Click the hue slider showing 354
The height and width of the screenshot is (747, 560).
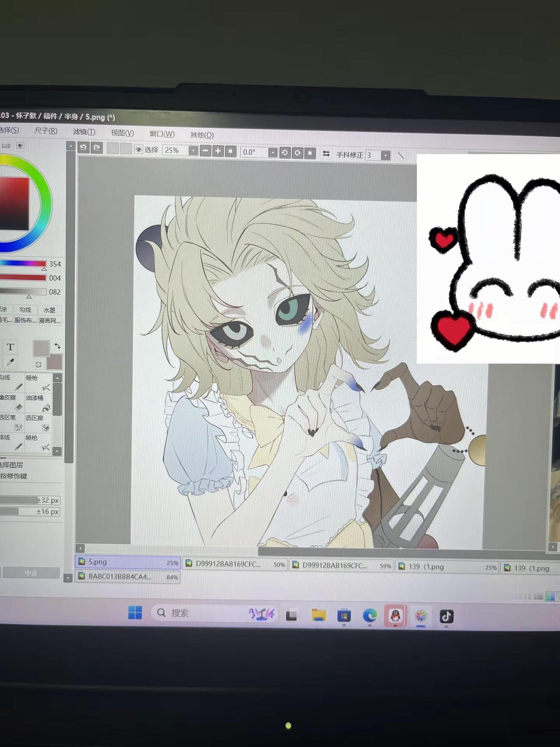pos(23,264)
